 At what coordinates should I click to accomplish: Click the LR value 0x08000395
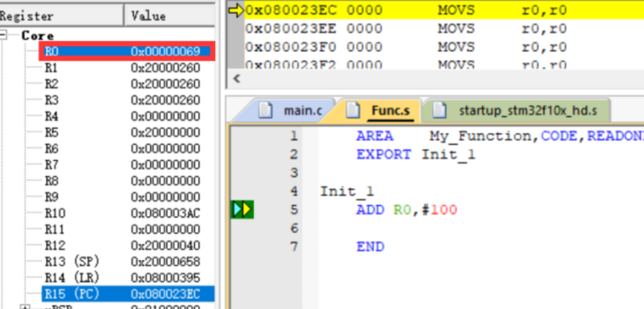pos(165,278)
